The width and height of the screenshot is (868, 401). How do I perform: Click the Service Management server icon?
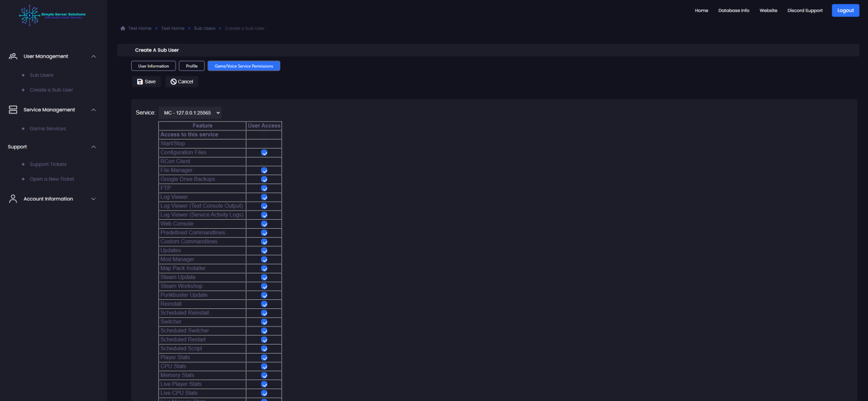(x=13, y=110)
